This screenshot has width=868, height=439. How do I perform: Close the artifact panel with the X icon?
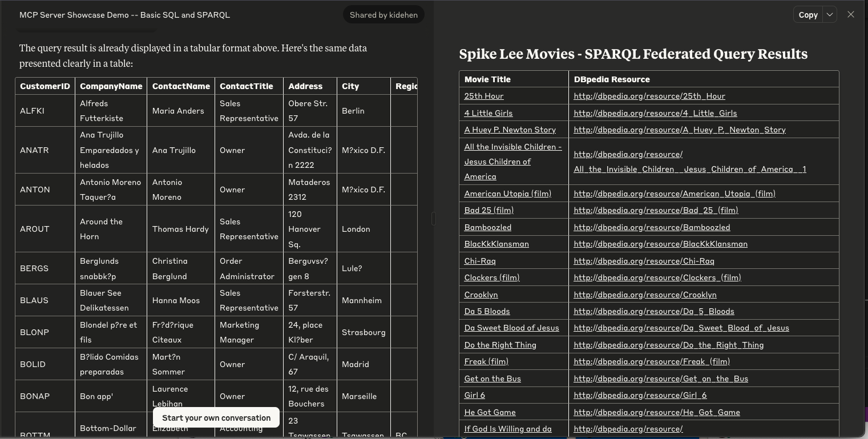coord(850,15)
